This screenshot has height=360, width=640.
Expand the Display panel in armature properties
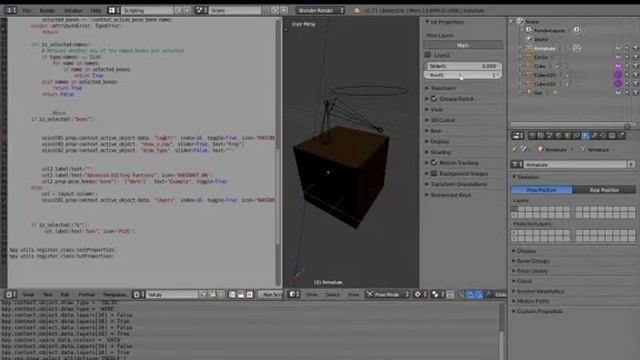click(x=526, y=251)
